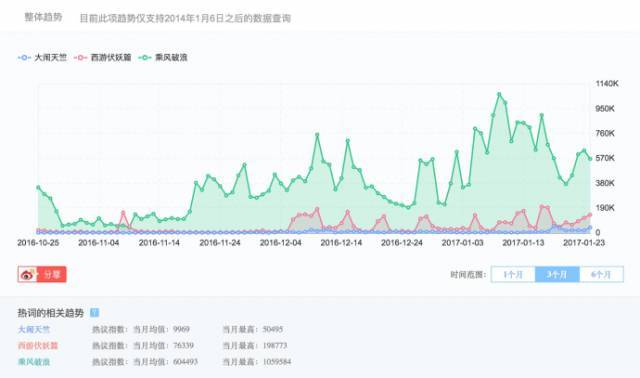Select the 1个月 time range
This screenshot has width=640, height=378.
pyautogui.click(x=513, y=274)
